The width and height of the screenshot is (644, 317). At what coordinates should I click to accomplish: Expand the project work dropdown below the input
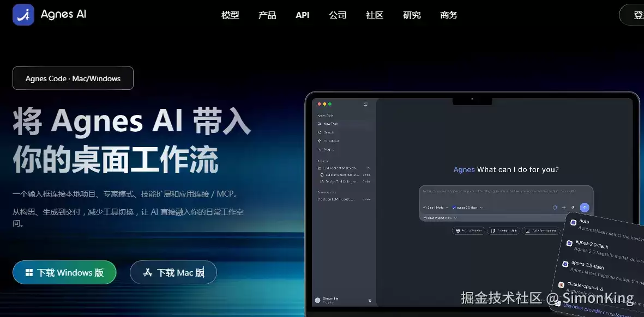[440, 218]
